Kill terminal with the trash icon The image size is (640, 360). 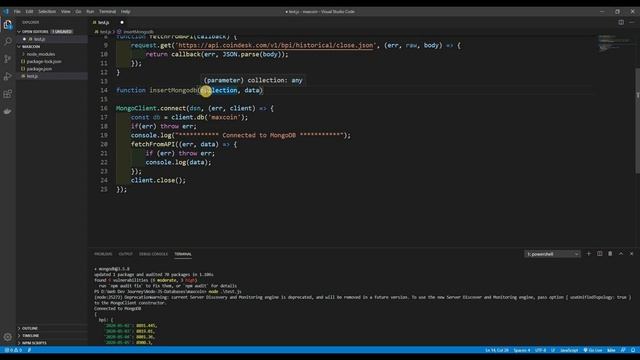[x=610, y=254]
